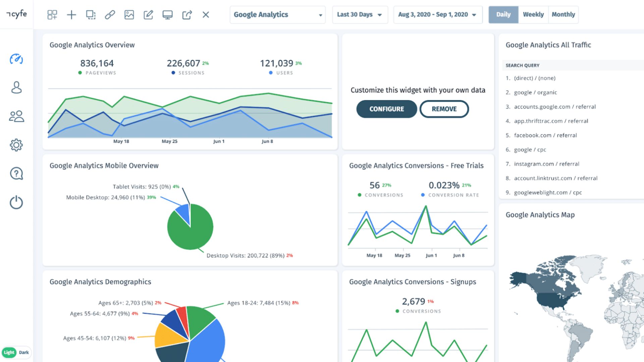Copy the dashboard link using the link icon
The image size is (644, 362).
(110, 15)
